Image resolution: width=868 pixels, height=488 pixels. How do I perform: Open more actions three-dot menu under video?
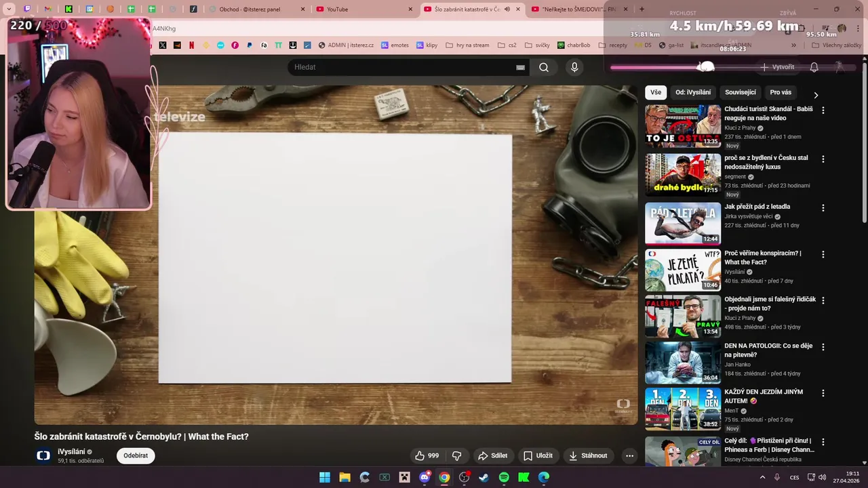[629, 455]
